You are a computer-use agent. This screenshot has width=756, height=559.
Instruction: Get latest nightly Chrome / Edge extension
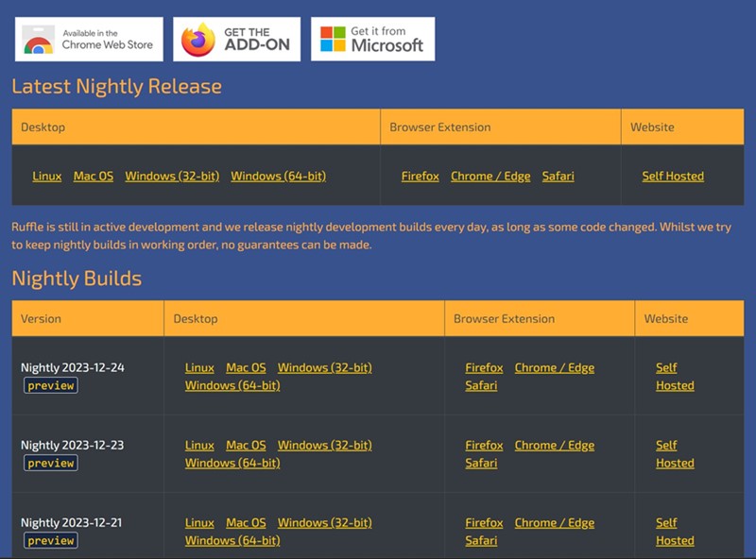click(x=490, y=176)
